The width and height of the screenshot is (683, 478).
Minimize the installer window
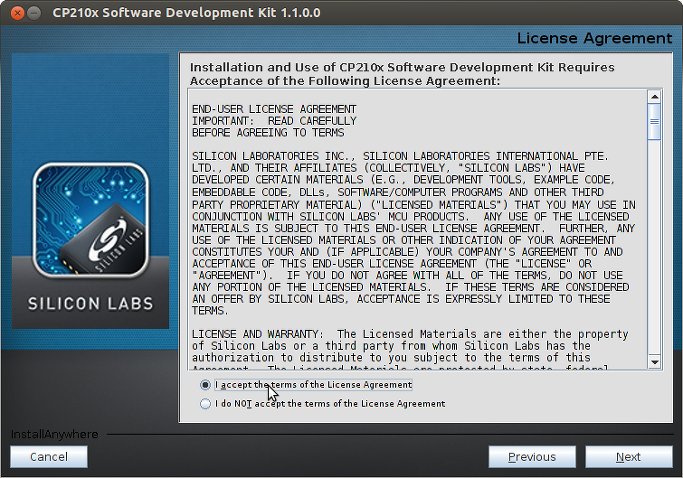click(34, 13)
